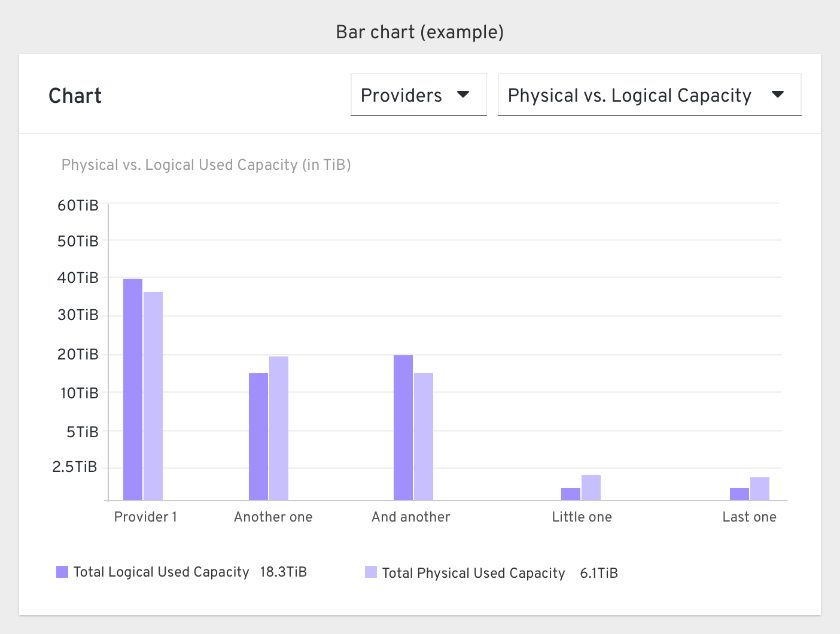Click the Physical vs. Logical Used Capacity subtitle

(206, 165)
